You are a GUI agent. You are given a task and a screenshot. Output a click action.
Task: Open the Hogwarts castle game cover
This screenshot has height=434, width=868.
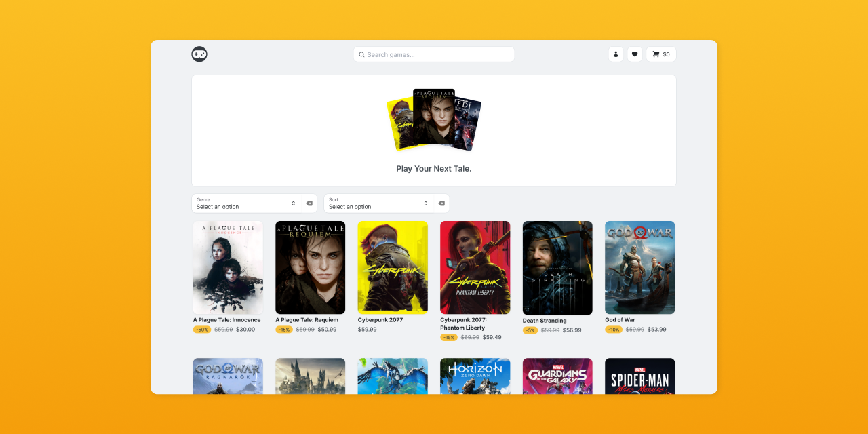(310, 376)
